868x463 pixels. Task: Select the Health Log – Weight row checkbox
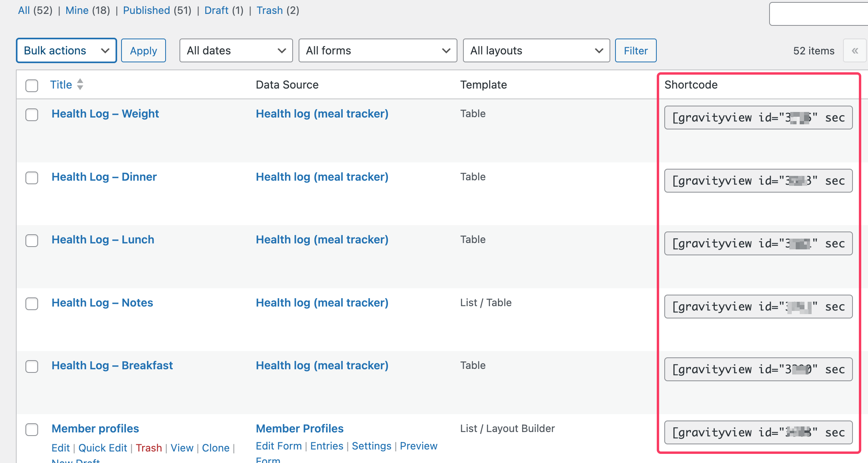(32, 114)
